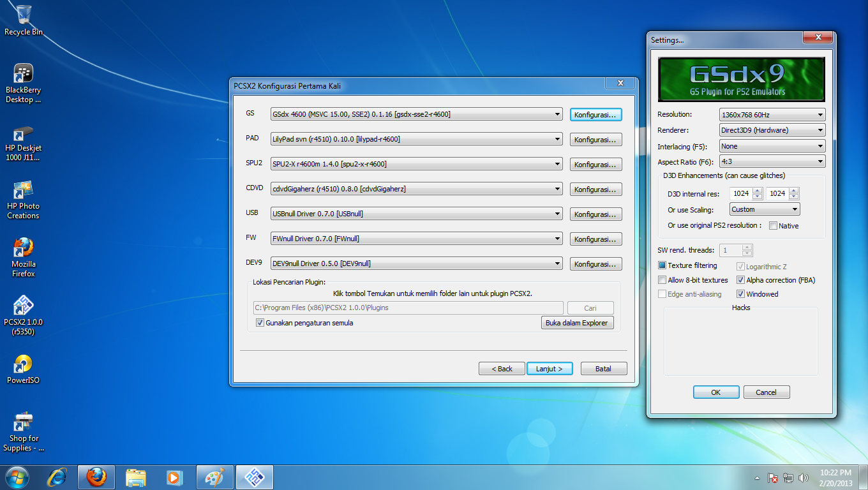Click Konfigurasi button for PAD plugin
This screenshot has width=868, height=490.
595,140
